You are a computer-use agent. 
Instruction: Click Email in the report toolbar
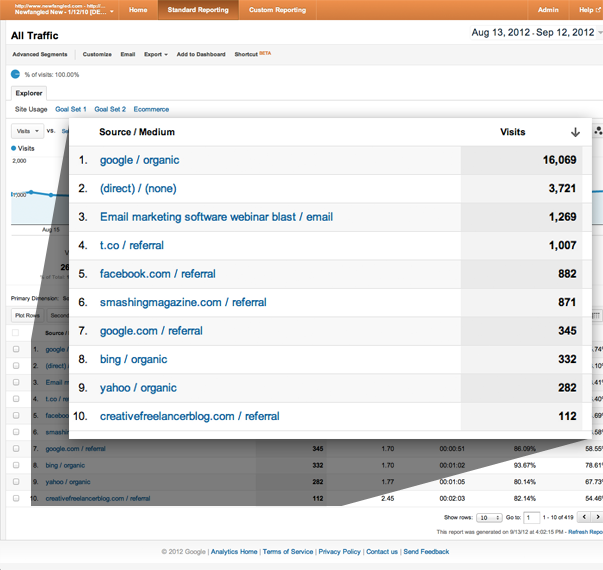click(x=128, y=54)
